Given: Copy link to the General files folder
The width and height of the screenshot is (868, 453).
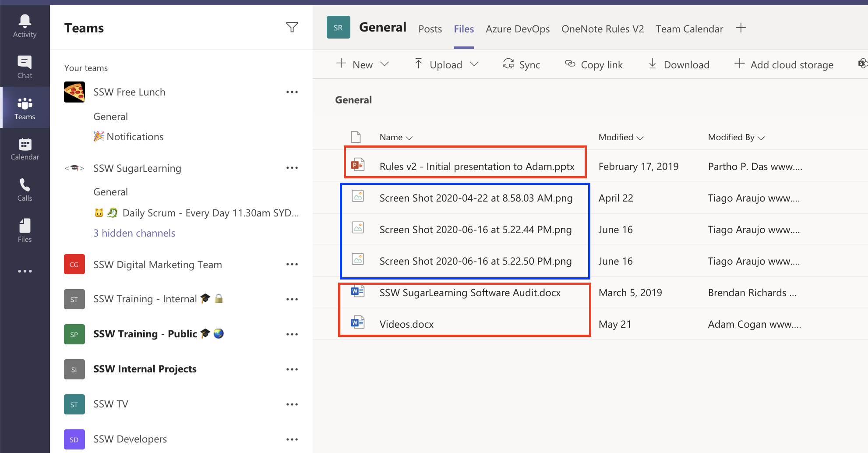Looking at the screenshot, I should (x=594, y=64).
